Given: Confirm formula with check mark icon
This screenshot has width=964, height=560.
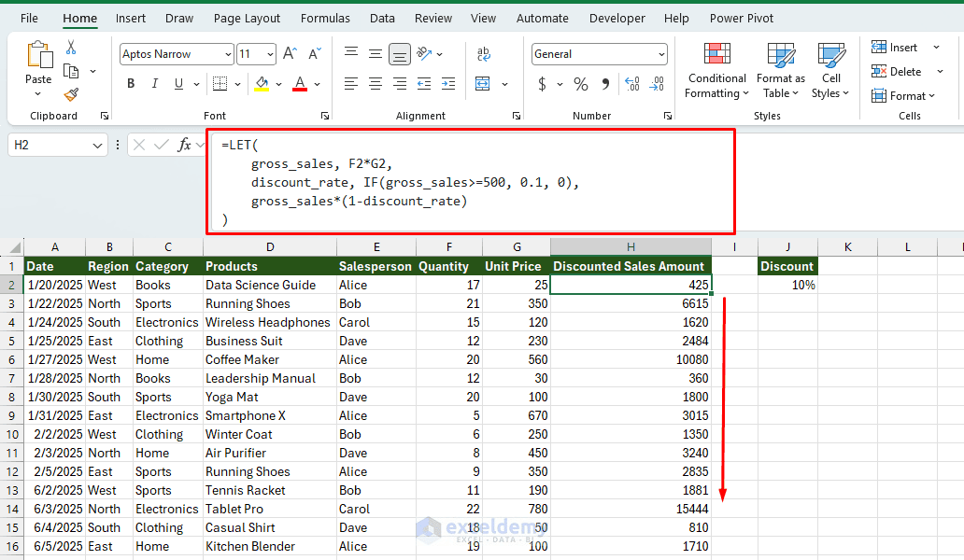Looking at the screenshot, I should click(161, 145).
